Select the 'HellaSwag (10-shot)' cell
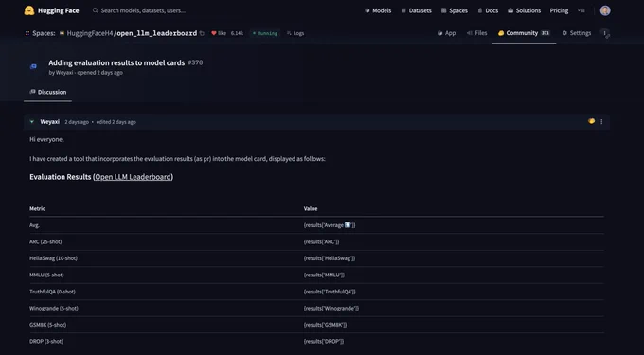644x355 pixels. [53, 258]
